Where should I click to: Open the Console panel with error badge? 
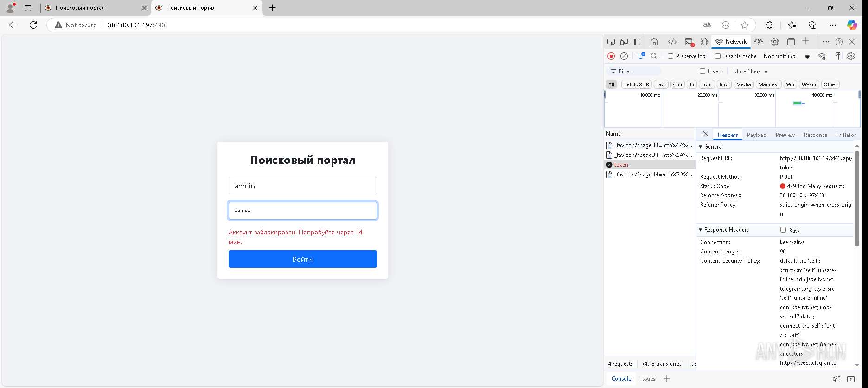tap(689, 42)
